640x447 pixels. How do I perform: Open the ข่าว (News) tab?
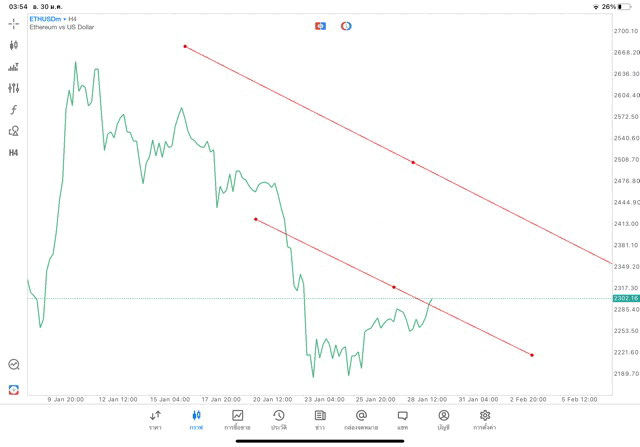point(319,419)
